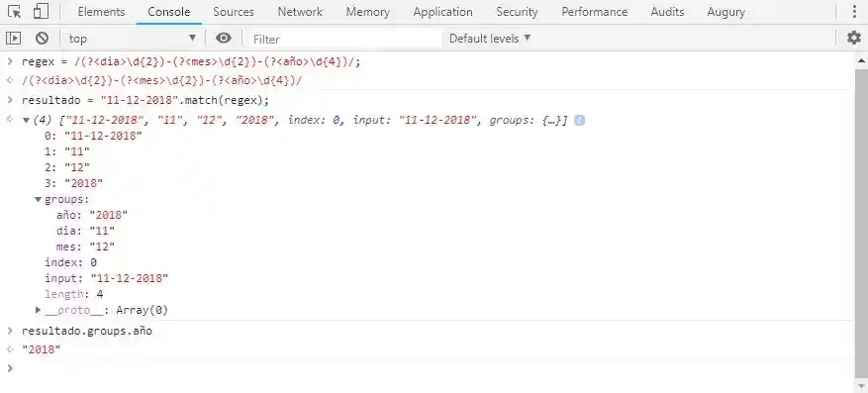868x393 pixels.
Task: Click the 'regex = /(?<dia>...' input line
Action: 191,62
